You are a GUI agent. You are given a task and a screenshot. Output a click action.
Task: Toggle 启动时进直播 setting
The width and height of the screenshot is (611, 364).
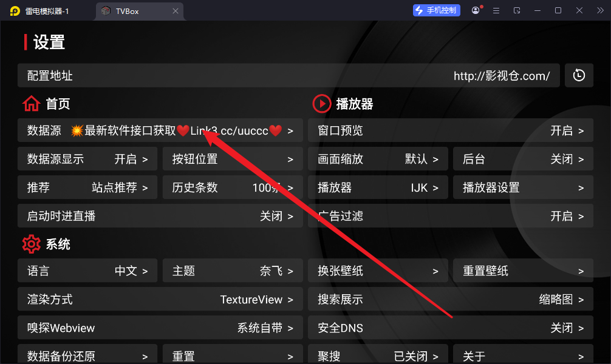[160, 216]
